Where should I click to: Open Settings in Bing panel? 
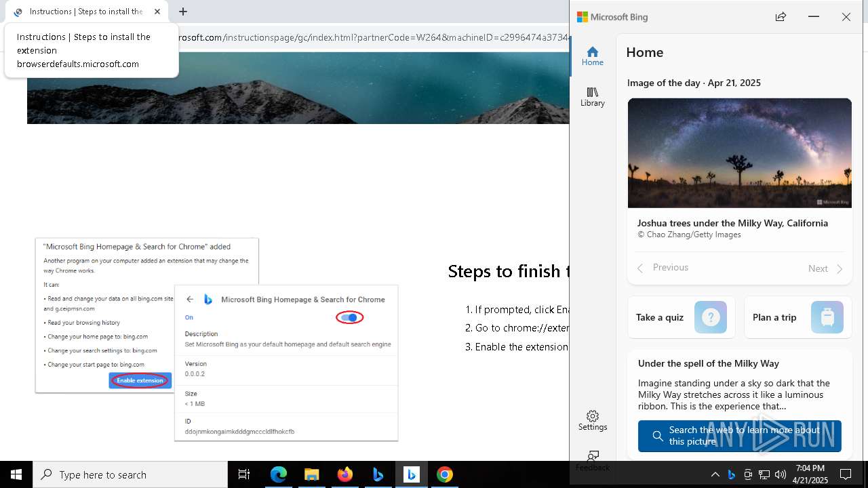[x=592, y=420]
